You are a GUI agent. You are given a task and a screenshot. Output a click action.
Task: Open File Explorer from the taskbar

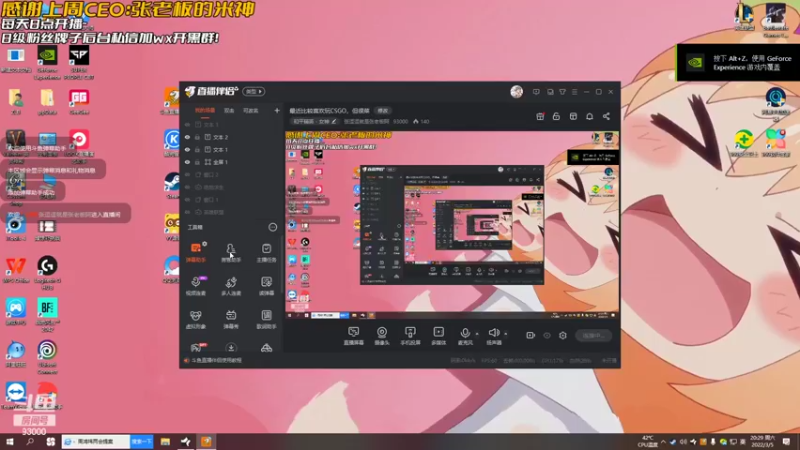point(165,441)
